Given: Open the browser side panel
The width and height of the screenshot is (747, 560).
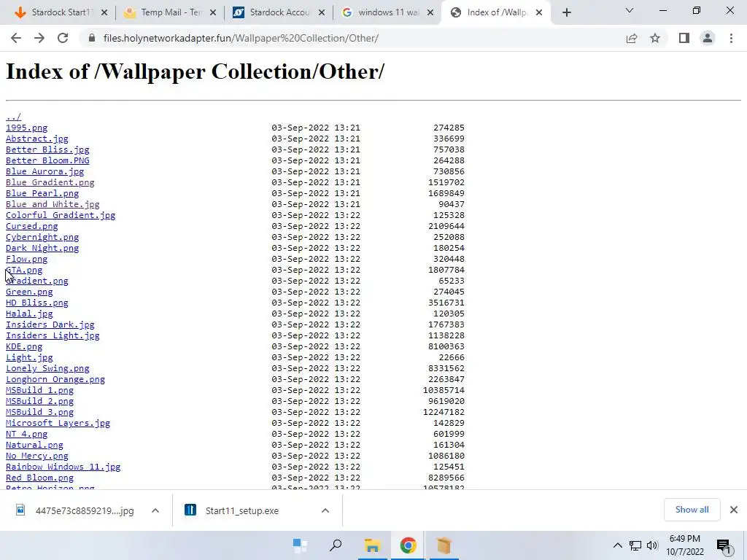Looking at the screenshot, I should click(684, 38).
